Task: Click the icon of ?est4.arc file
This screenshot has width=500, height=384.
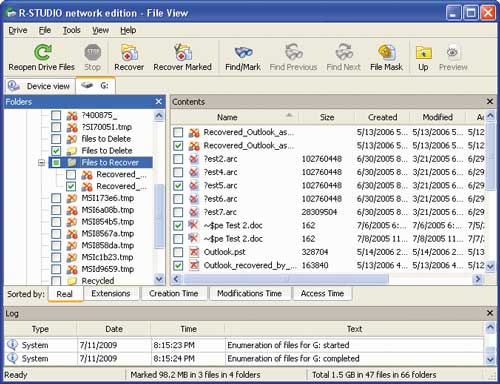Action: coord(194,172)
